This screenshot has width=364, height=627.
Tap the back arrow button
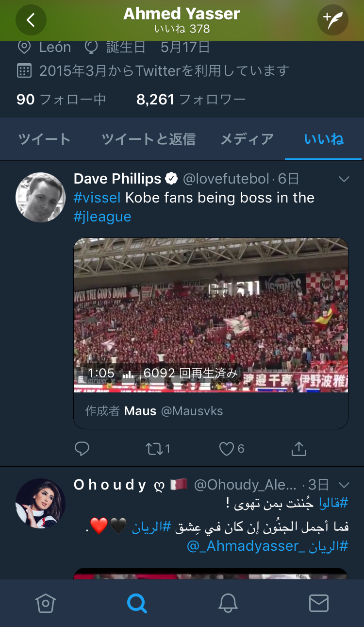pyautogui.click(x=31, y=20)
